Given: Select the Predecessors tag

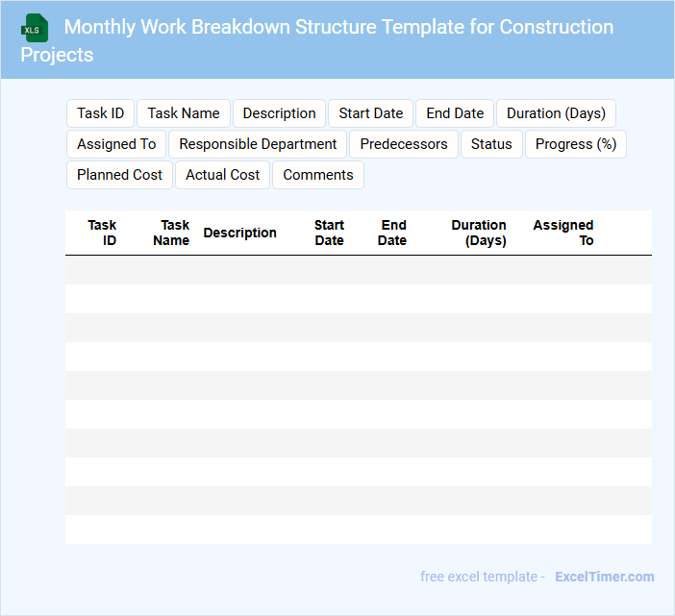Looking at the screenshot, I should (404, 144).
